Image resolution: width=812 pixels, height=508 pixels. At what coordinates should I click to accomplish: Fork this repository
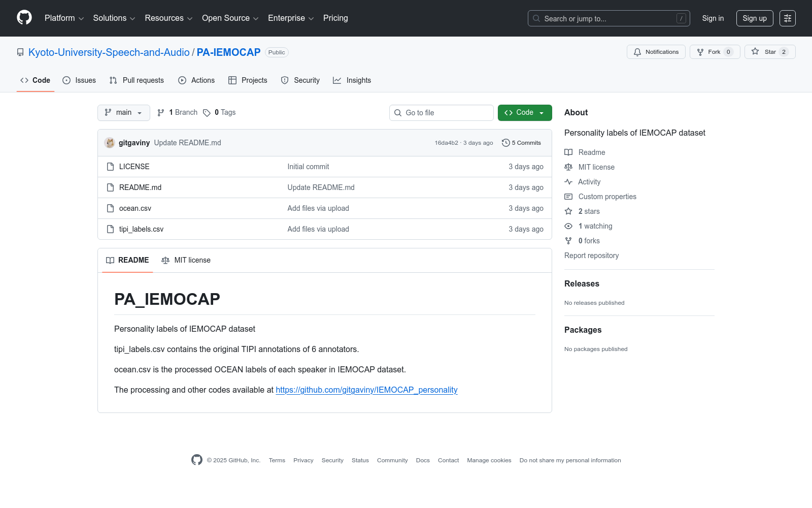click(x=715, y=52)
